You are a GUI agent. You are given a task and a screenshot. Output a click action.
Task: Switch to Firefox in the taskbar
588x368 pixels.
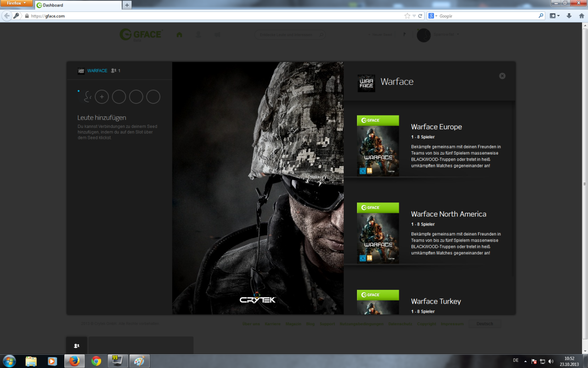pyautogui.click(x=74, y=361)
